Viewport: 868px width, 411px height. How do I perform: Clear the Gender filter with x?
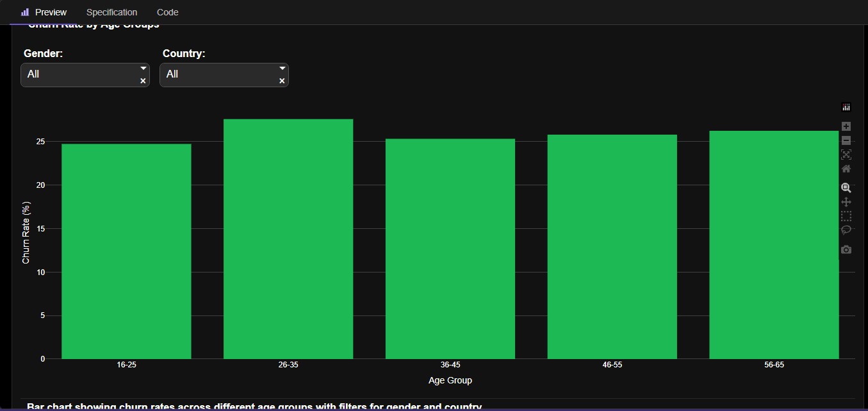tap(143, 81)
